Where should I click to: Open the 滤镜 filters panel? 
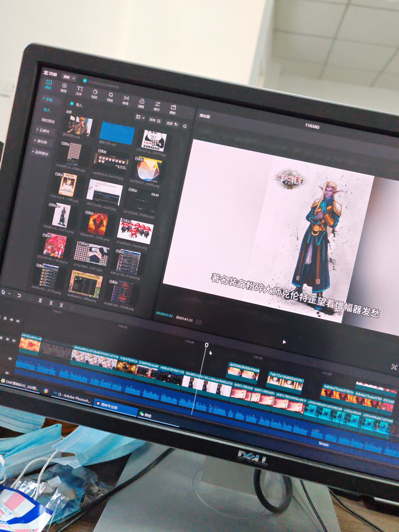[x=141, y=103]
